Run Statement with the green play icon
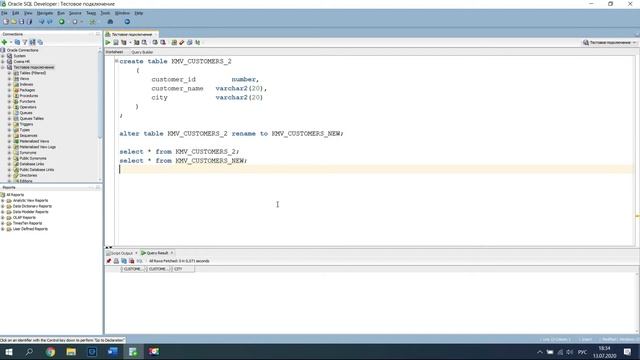Viewport: 640px width, 360px height. [108, 42]
